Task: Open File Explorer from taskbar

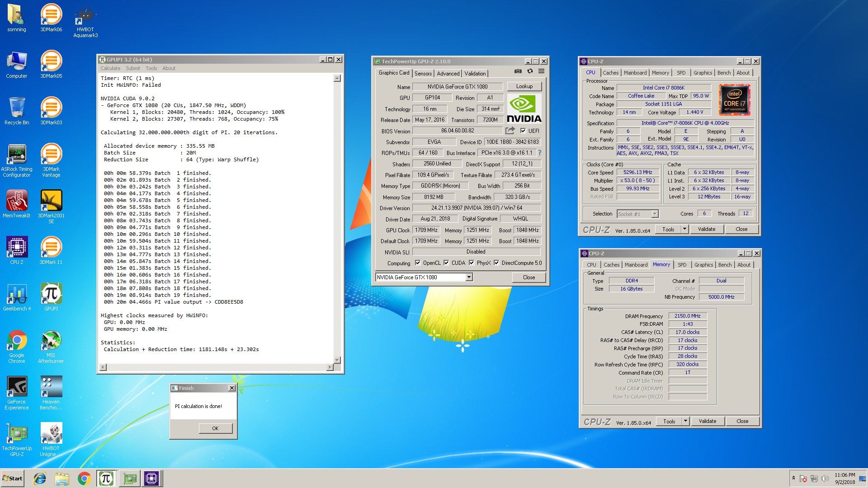Action: 62,479
